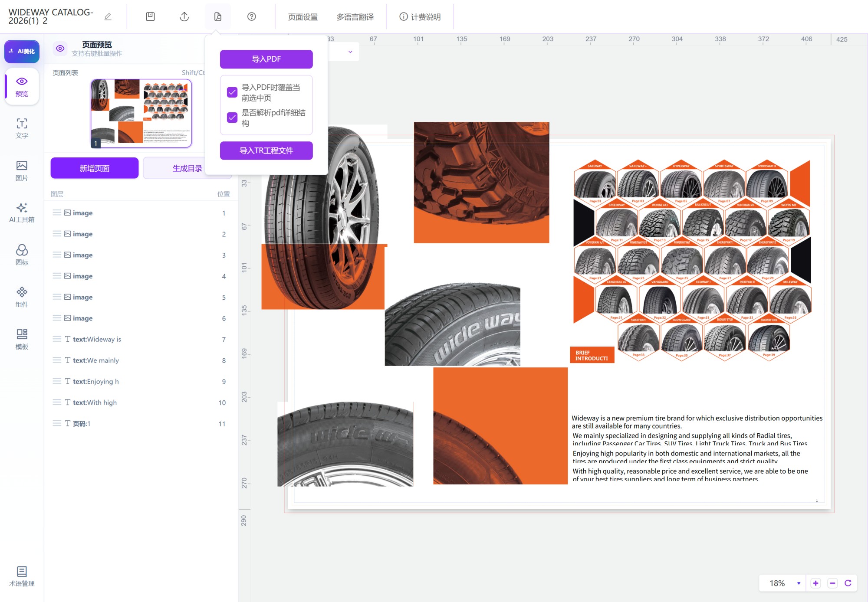Toggle 导入PDF时覆盖当前选中页 checkbox
This screenshot has width=868, height=602.
[232, 92]
